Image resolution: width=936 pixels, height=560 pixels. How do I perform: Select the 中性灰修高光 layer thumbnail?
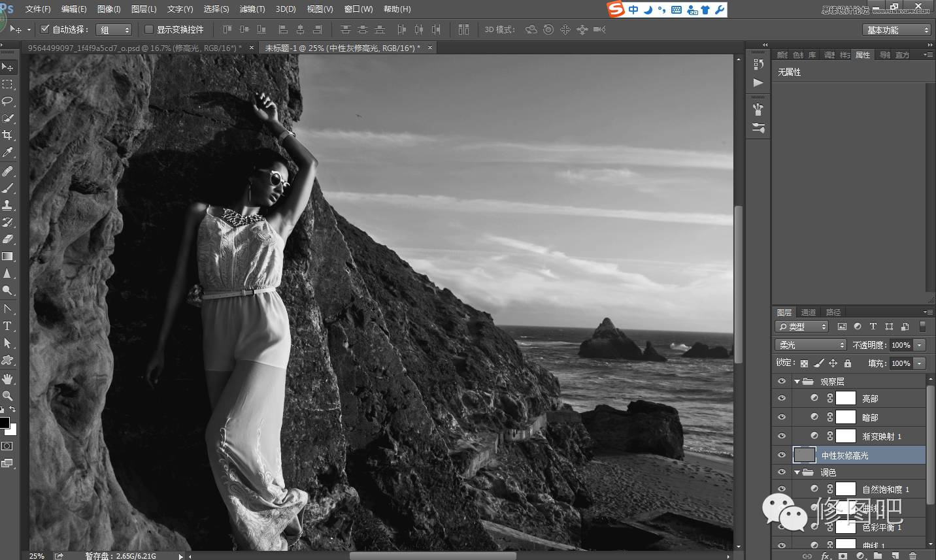pyautogui.click(x=805, y=455)
